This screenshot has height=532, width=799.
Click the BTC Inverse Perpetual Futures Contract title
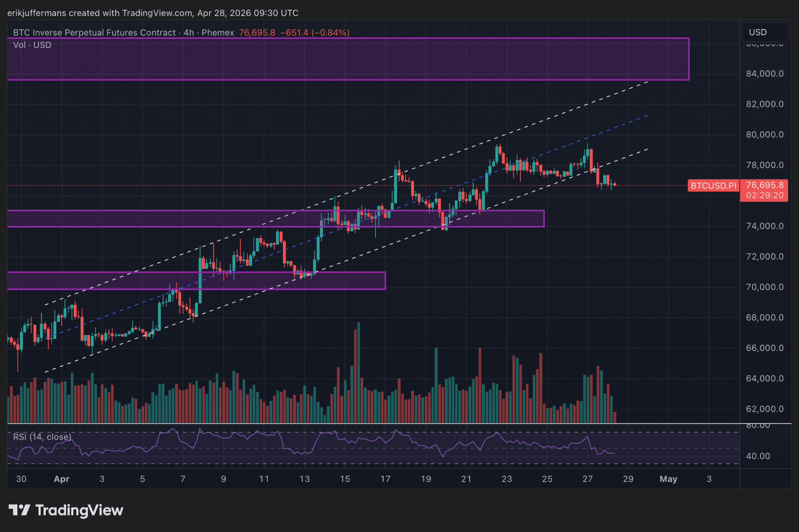(94, 33)
